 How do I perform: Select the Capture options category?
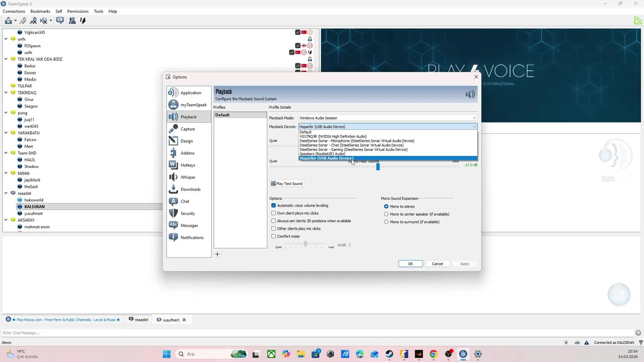coord(189,129)
